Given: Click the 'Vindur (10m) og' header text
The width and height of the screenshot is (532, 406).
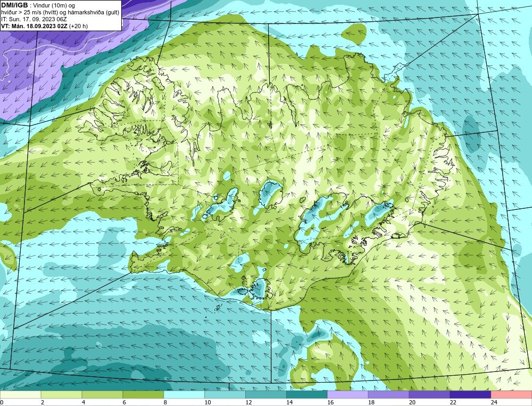Looking at the screenshot, I should coord(54,6).
